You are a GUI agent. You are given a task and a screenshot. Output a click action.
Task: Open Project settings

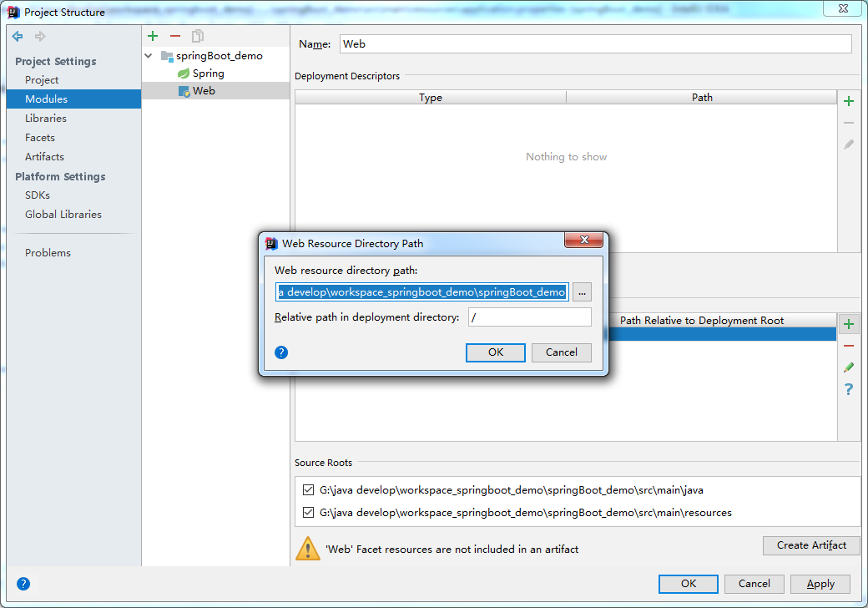click(42, 79)
